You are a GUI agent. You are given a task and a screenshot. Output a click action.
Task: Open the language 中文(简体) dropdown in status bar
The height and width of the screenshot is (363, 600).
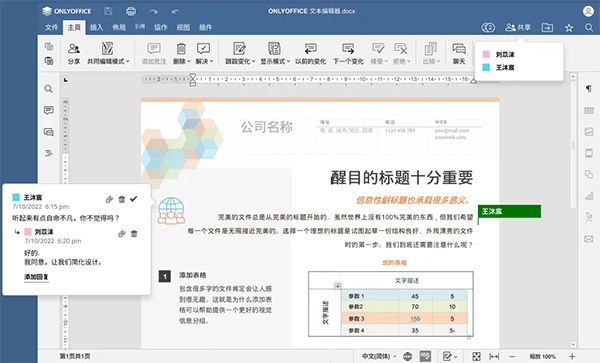379,356
